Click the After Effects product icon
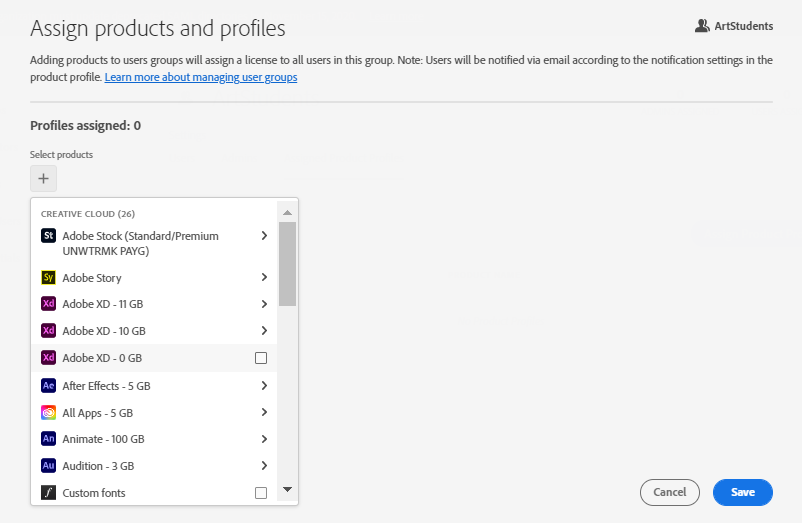 48,385
